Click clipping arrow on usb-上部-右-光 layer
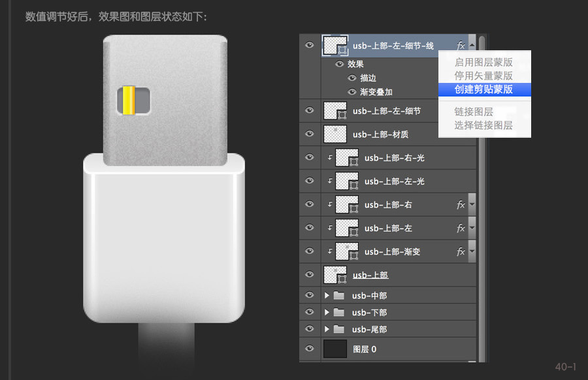This screenshot has height=380, width=588. pyautogui.click(x=330, y=157)
